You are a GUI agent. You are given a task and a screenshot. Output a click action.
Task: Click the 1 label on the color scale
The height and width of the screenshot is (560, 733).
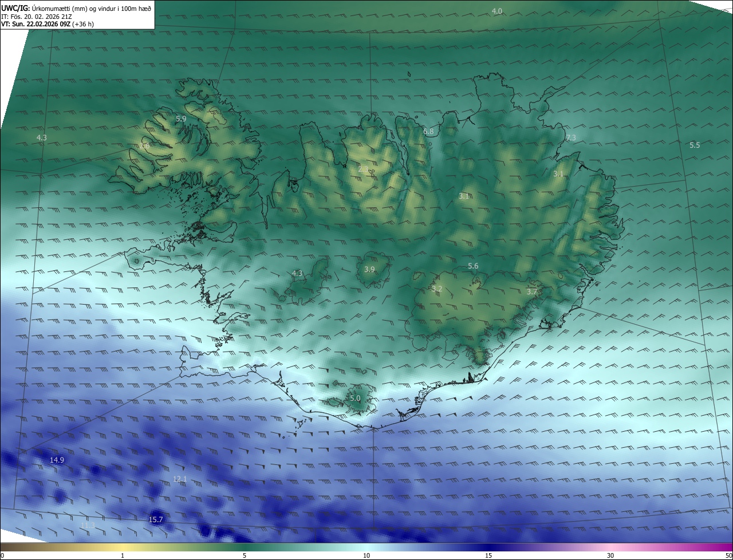point(123,555)
